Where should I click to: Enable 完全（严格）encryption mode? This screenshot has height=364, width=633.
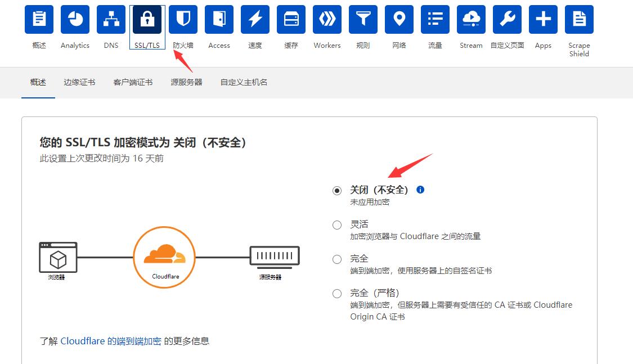point(337,294)
